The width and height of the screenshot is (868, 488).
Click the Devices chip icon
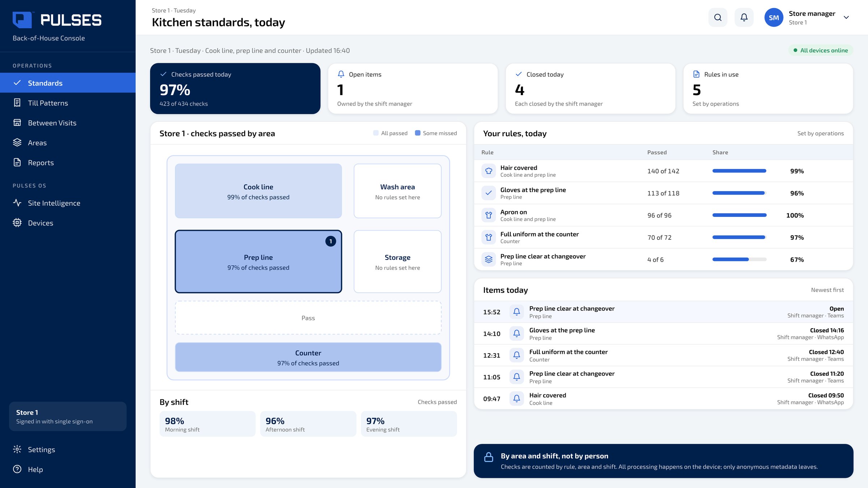[x=17, y=223]
